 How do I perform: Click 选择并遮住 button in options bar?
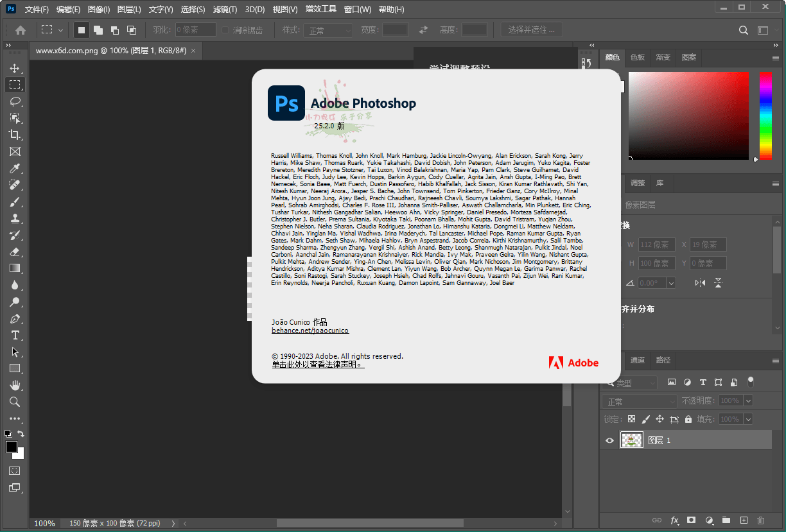coord(530,30)
